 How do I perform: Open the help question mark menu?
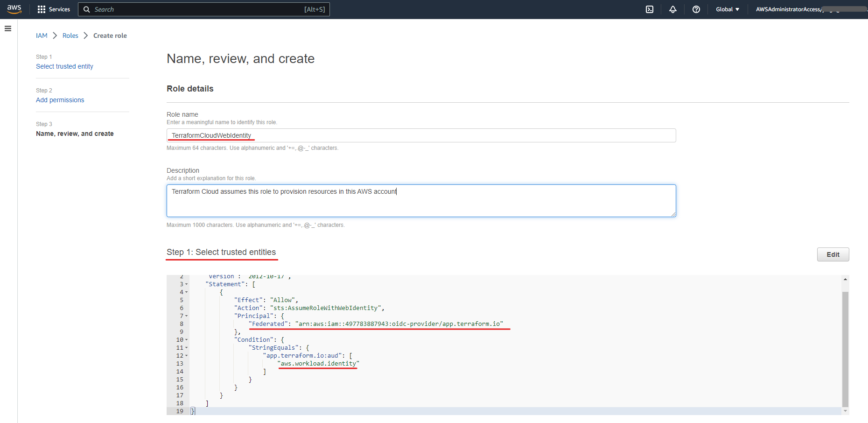tap(696, 9)
